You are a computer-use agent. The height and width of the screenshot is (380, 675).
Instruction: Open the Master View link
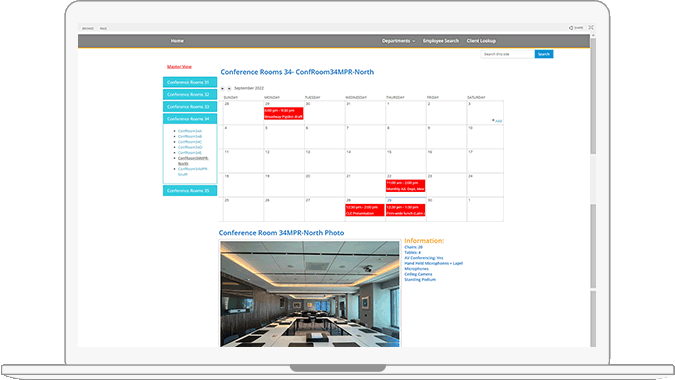pyautogui.click(x=179, y=67)
